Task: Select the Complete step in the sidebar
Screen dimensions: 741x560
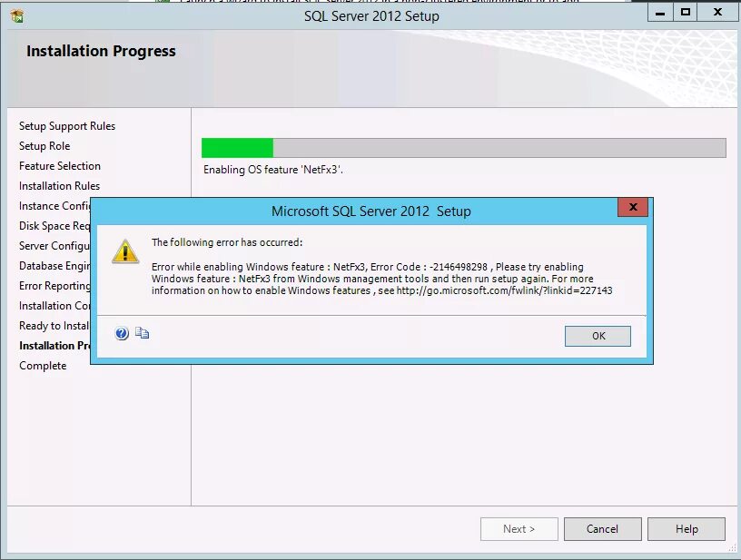Action: [43, 366]
